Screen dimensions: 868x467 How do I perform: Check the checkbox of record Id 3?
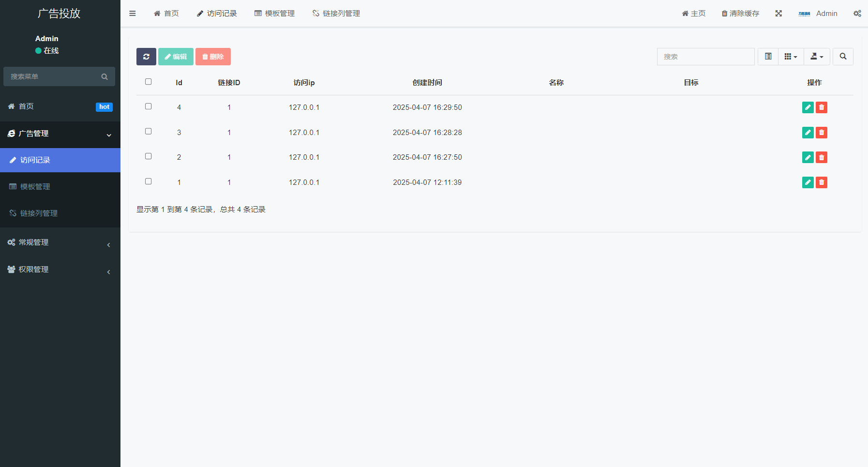click(x=148, y=131)
